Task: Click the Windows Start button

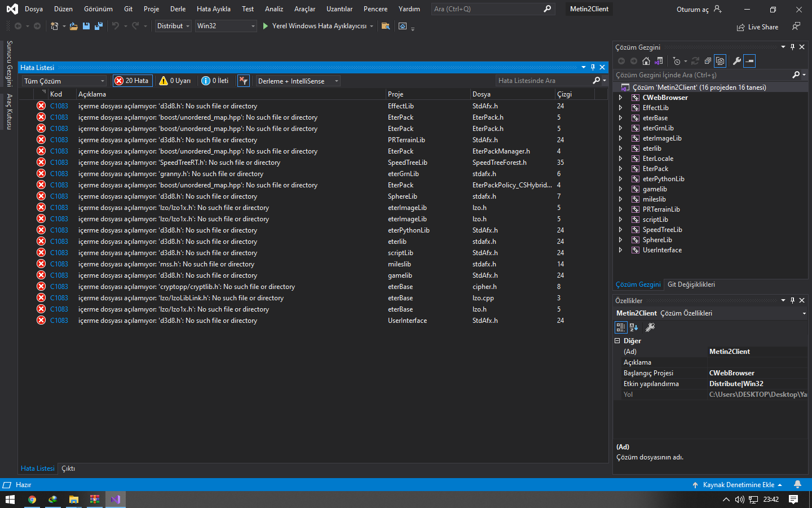Action: click(10, 500)
